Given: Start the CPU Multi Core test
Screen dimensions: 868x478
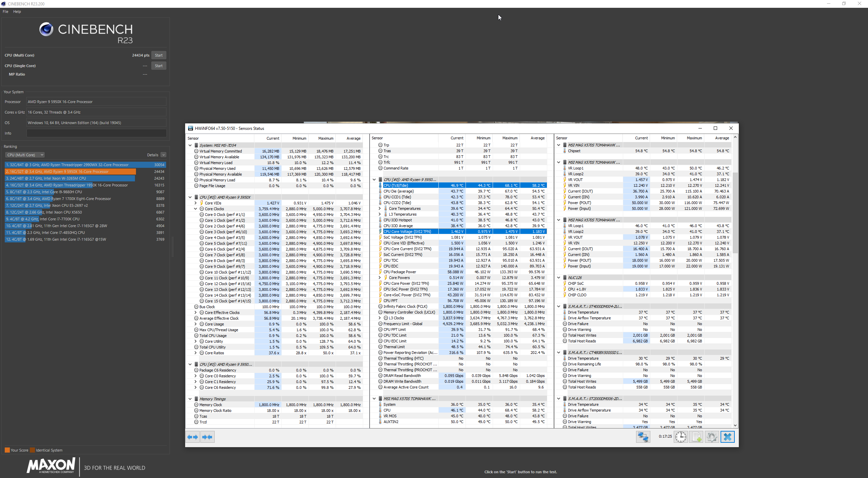Looking at the screenshot, I should click(158, 55).
